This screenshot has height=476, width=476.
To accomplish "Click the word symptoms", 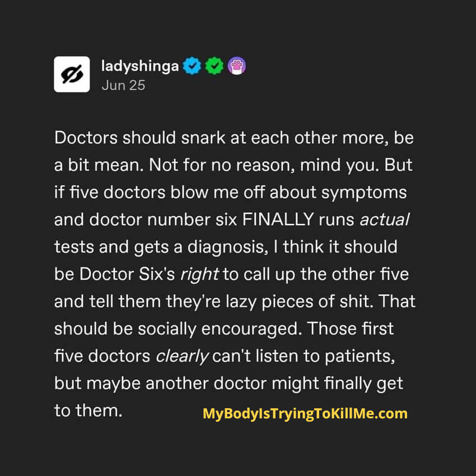I will tap(364, 193).
